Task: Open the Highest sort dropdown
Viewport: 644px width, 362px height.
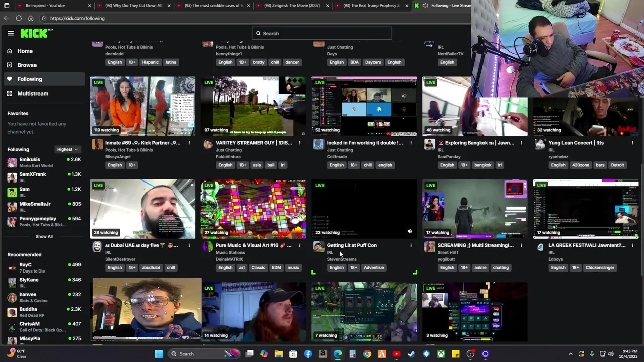Action: [x=67, y=149]
